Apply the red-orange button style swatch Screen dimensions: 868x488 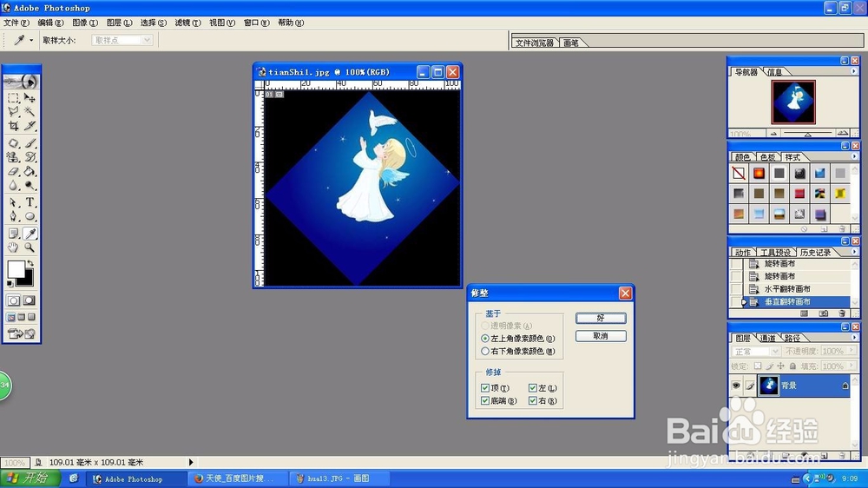(759, 174)
